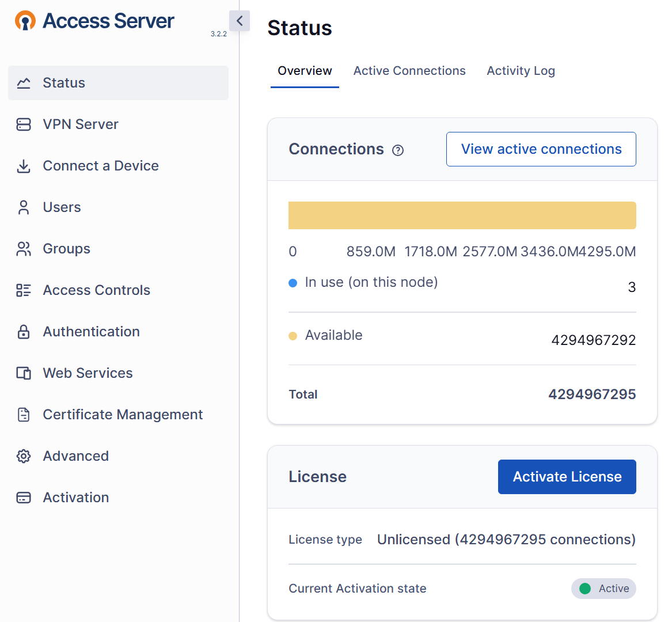Click the version number 3.2.2
Viewport: 672px width, 622px height.
coord(219,34)
